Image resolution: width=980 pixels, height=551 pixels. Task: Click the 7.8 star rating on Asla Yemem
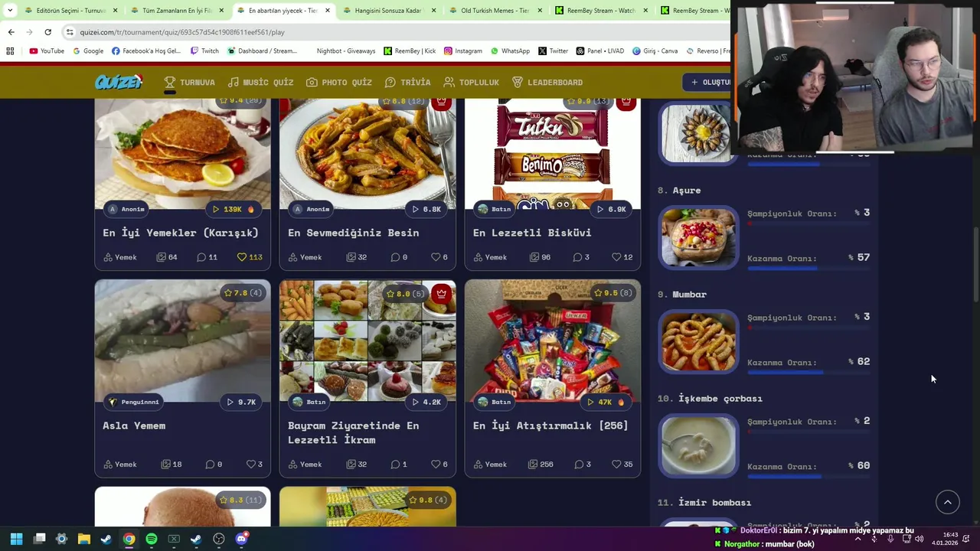[242, 293]
